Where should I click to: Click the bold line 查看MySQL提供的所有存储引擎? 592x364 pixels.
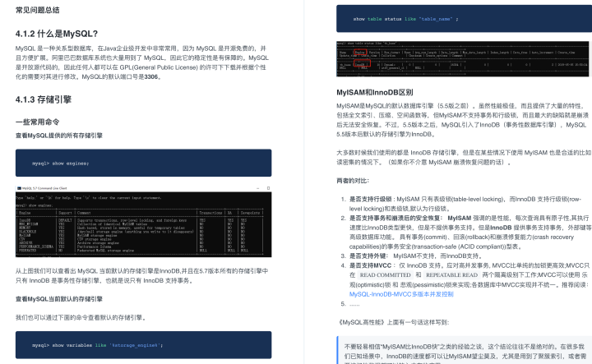coord(59,136)
